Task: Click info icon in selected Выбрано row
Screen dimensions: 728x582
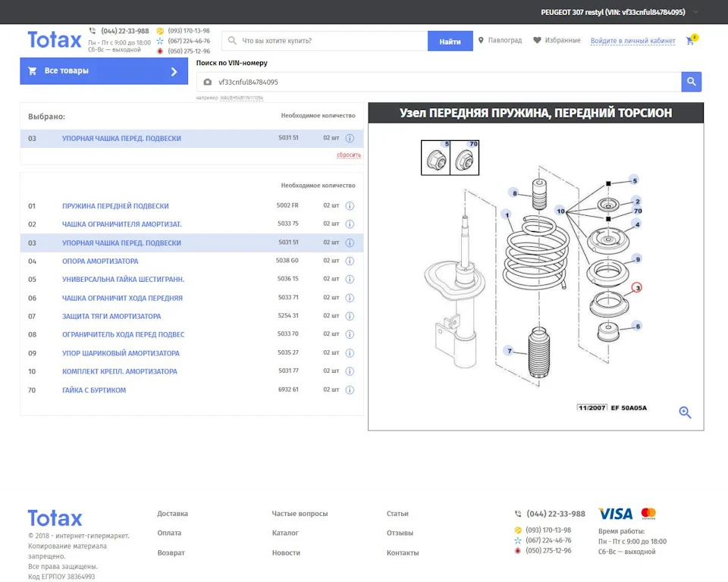Action: click(350, 139)
